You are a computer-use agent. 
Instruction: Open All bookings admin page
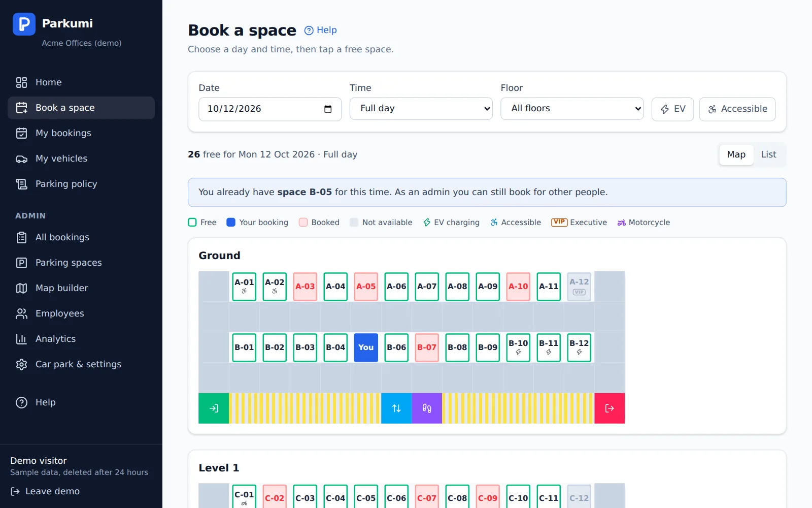click(81, 237)
